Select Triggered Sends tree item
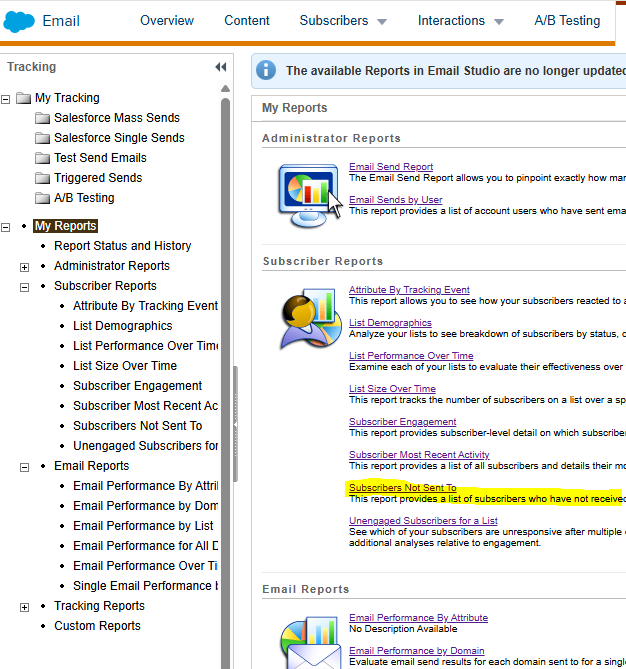The height and width of the screenshot is (669, 626). [x=98, y=178]
